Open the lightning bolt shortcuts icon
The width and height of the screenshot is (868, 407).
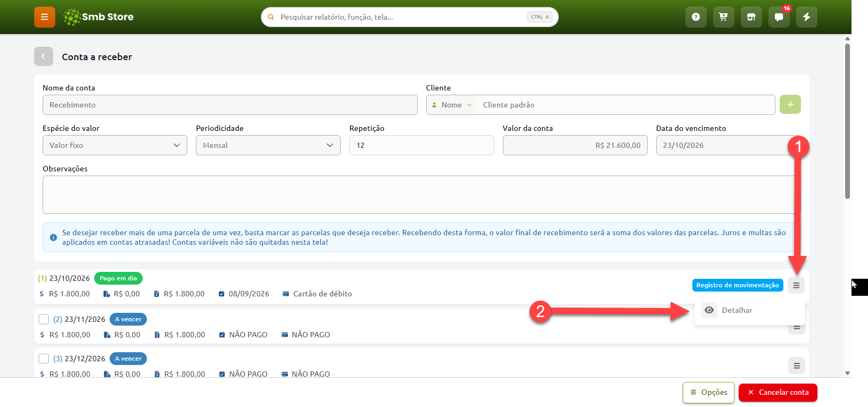click(806, 17)
